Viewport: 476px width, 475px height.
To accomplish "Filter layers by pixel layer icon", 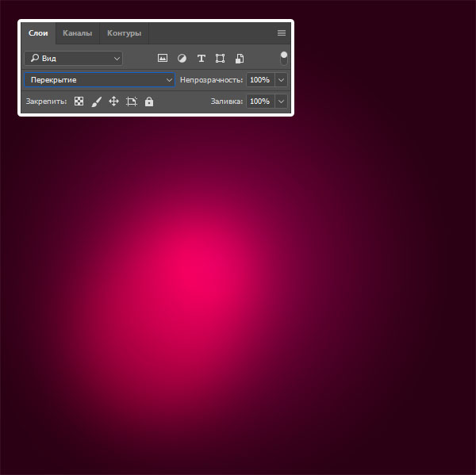I will click(163, 58).
